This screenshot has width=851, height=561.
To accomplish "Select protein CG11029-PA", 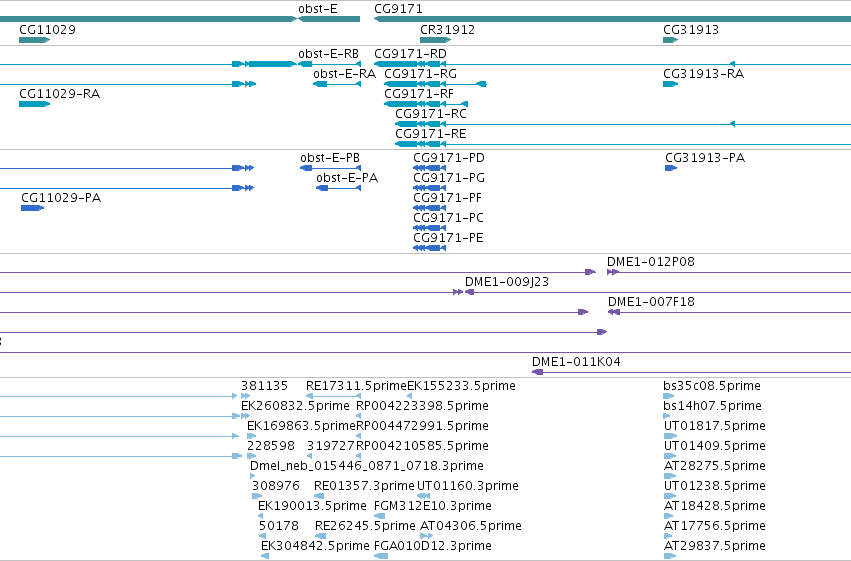I will tap(61, 198).
